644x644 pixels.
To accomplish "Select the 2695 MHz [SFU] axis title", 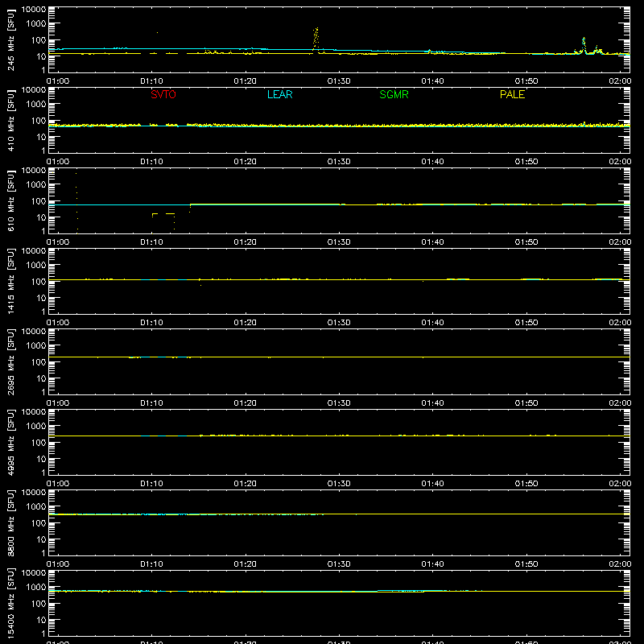I will tap(11, 361).
